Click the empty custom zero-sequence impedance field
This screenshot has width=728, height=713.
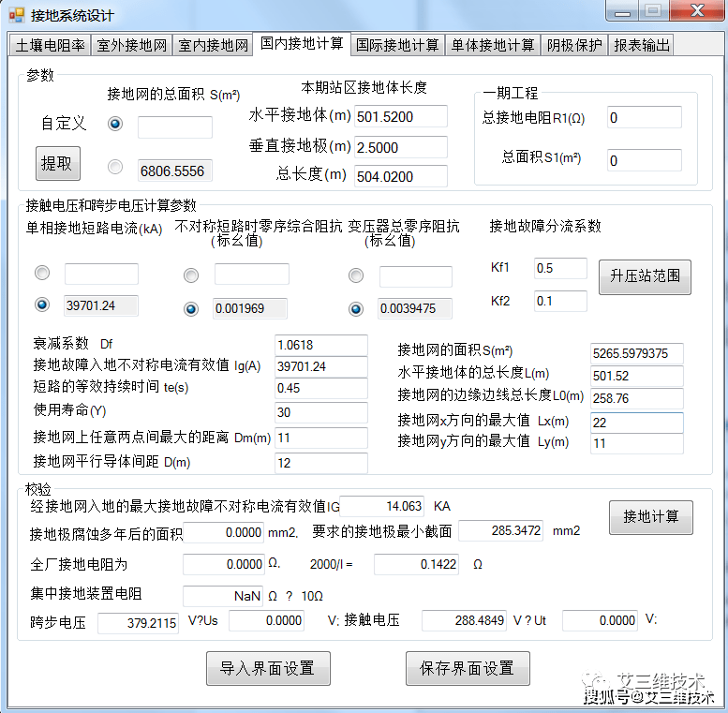(252, 274)
